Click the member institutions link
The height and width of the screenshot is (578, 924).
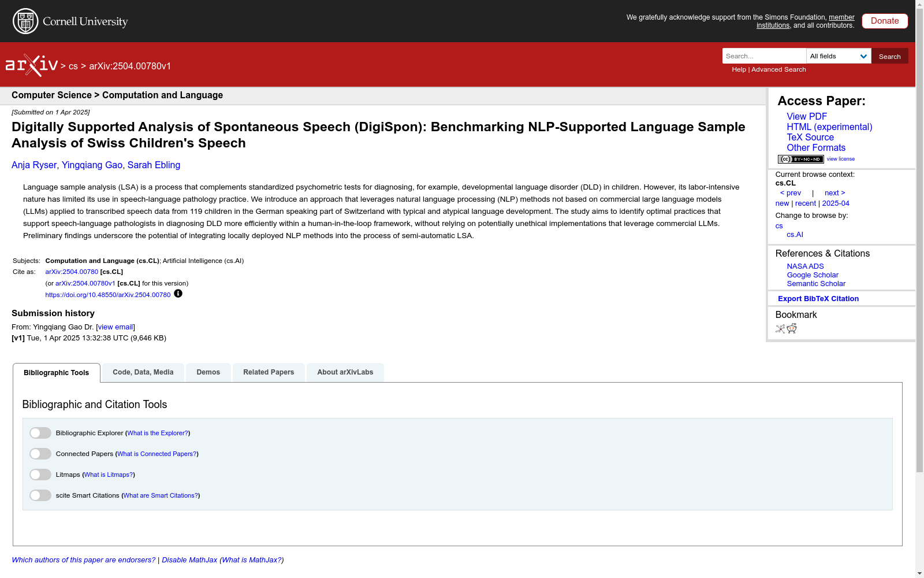pyautogui.click(x=806, y=21)
